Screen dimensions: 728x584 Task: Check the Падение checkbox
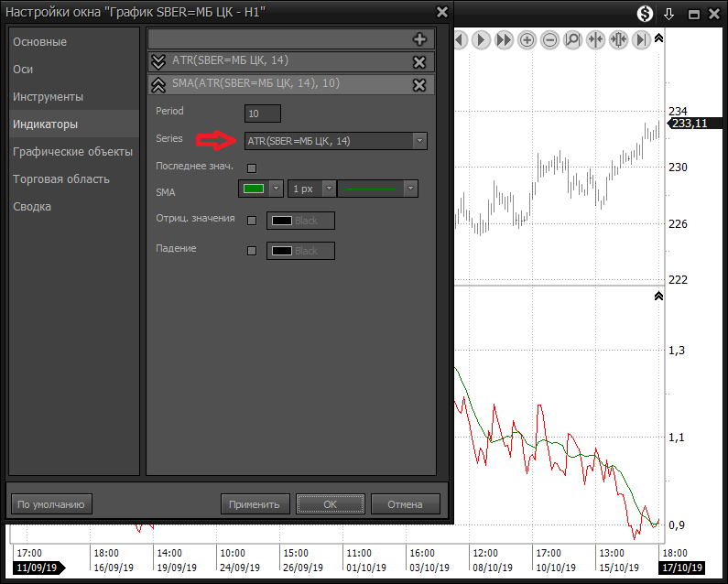click(x=252, y=251)
